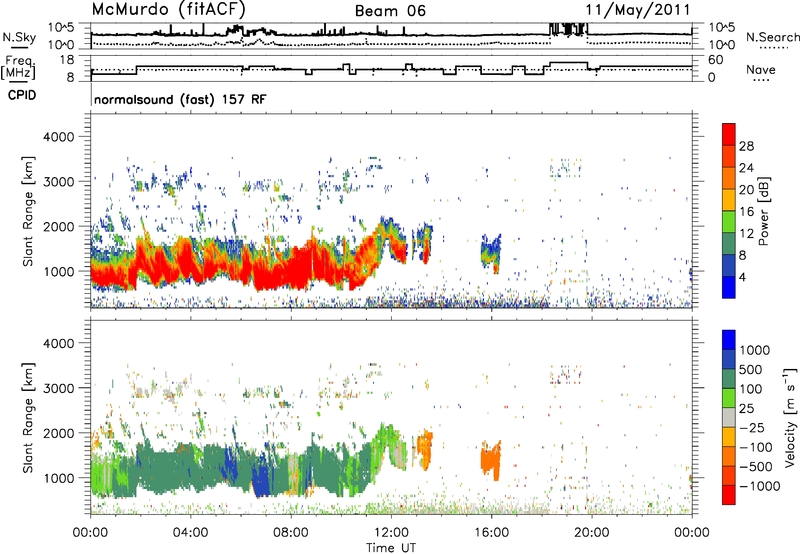Select the "normalsound (fast) 157 RF" text
800x554 pixels.
coord(180,99)
